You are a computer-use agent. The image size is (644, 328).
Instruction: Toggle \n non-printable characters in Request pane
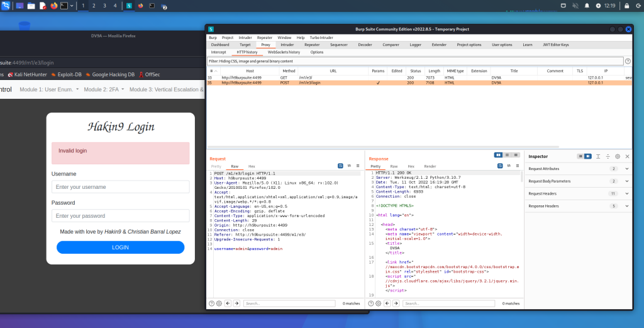[349, 166]
